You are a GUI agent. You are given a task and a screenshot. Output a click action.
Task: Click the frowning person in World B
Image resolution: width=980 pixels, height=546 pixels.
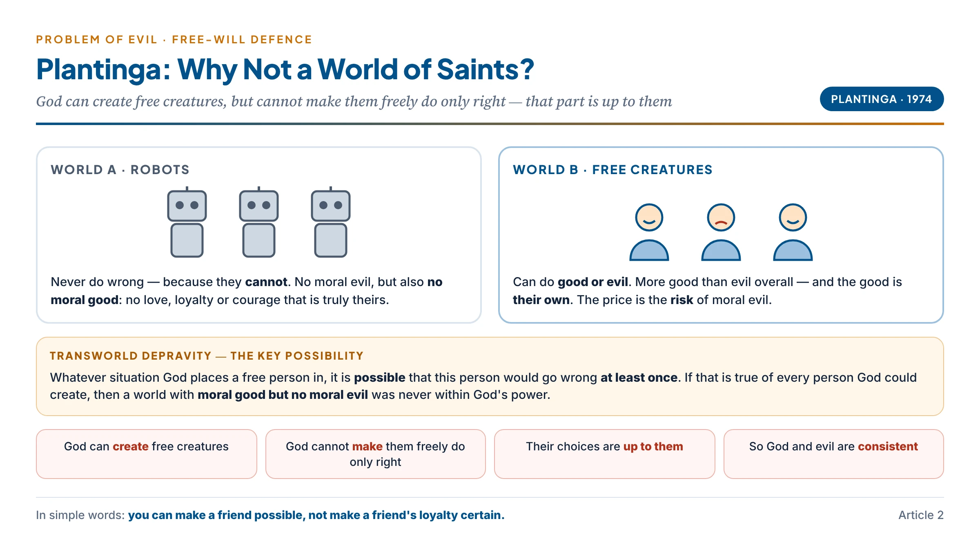tap(721, 232)
